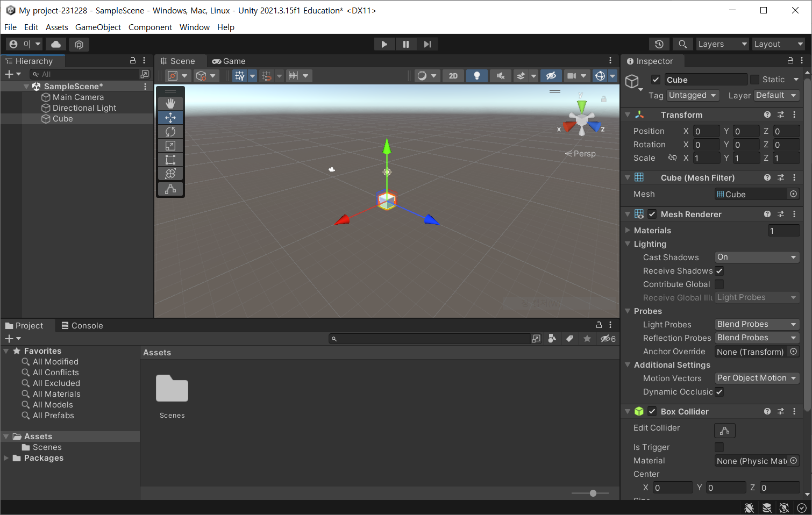This screenshot has height=515, width=812.
Task: Open Motion Vectors dropdown
Action: tap(757, 378)
